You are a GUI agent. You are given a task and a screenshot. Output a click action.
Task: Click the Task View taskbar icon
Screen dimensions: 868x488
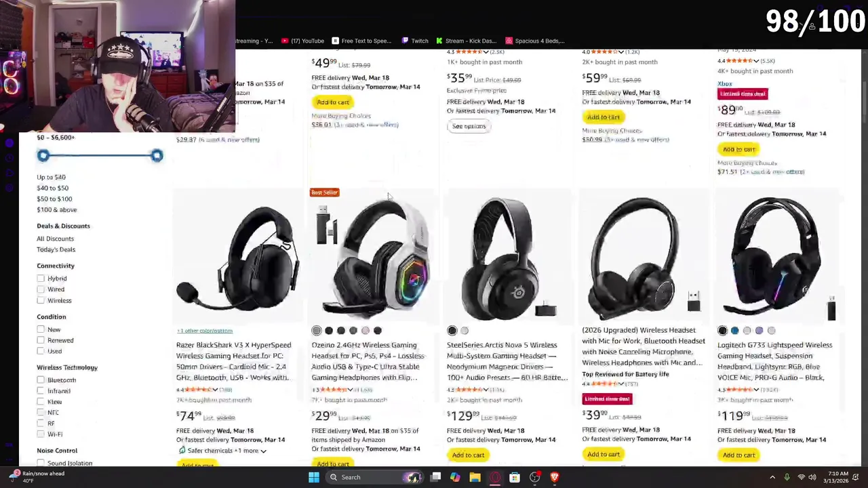pyautogui.click(x=436, y=477)
